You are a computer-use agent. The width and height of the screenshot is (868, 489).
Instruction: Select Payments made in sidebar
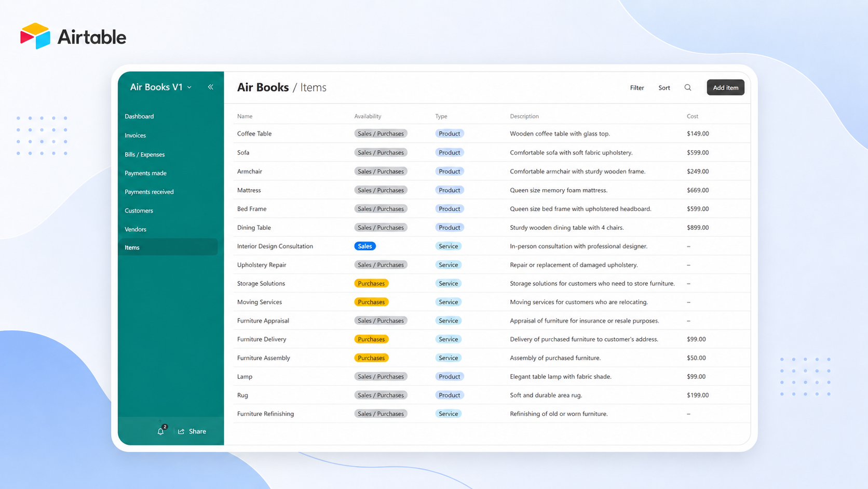145,173
